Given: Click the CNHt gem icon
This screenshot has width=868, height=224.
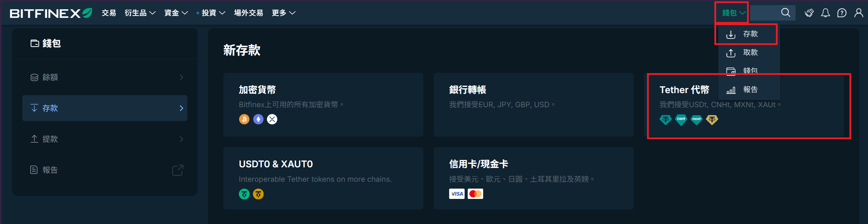Looking at the screenshot, I should pos(681,120).
